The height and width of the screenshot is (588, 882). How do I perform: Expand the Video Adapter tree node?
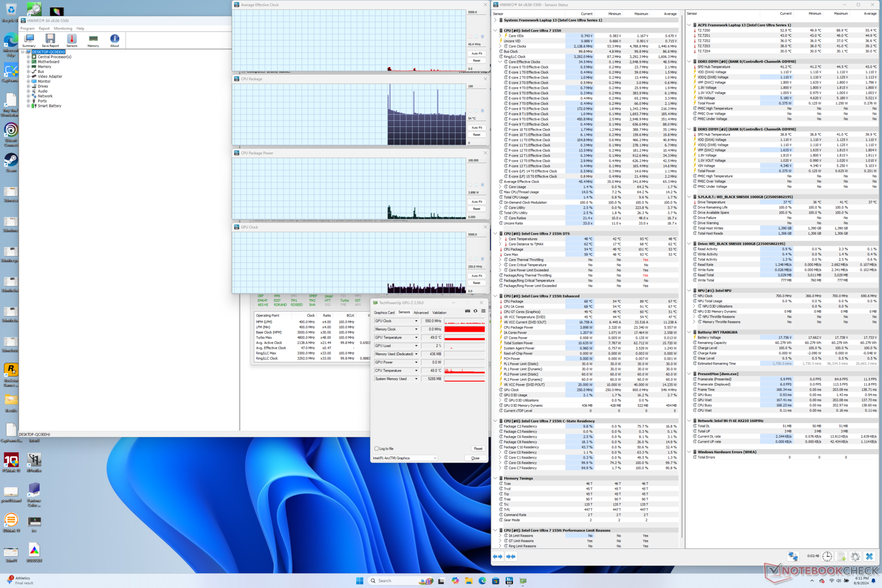pyautogui.click(x=28, y=76)
